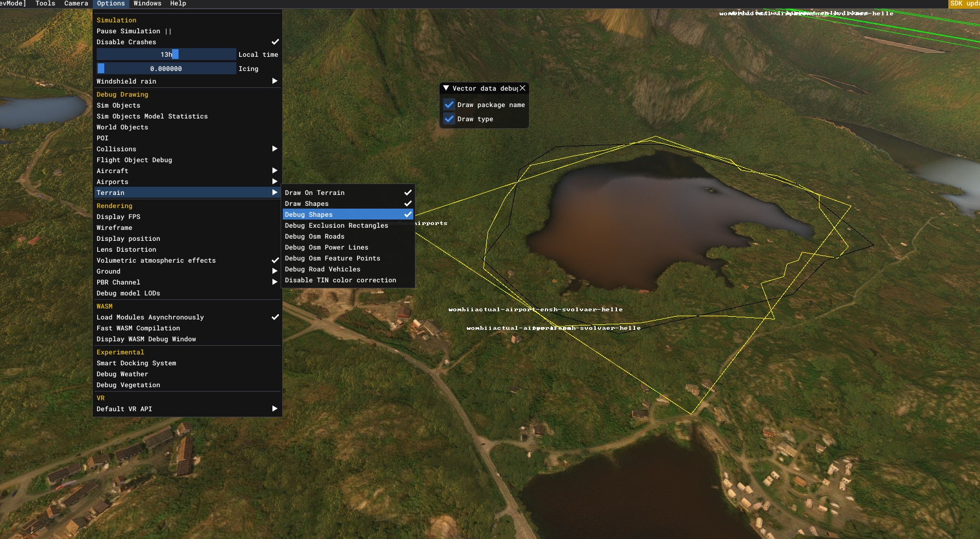Image resolution: width=980 pixels, height=539 pixels.
Task: Expand Default VR API submenu
Action: tap(188, 409)
